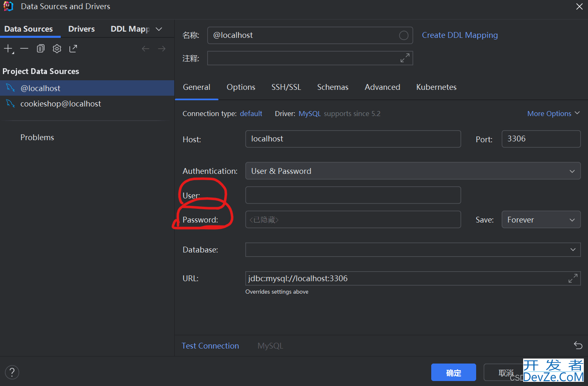The image size is (588, 386).
Task: Click the Password input field
Action: [x=353, y=219]
